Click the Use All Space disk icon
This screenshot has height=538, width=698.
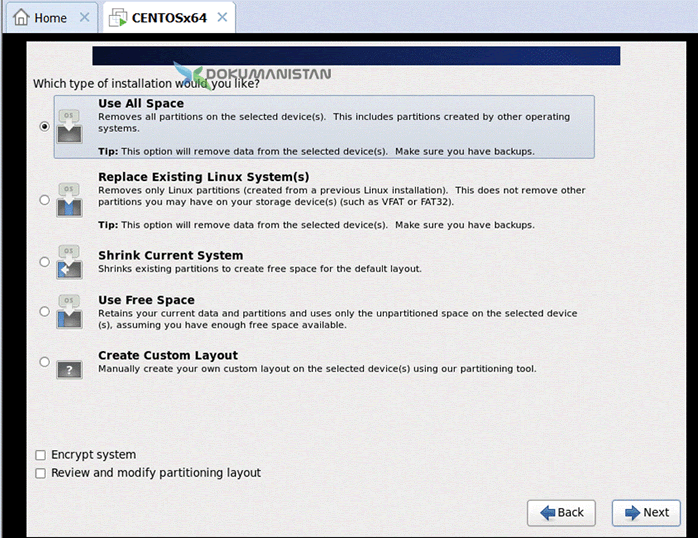69,126
